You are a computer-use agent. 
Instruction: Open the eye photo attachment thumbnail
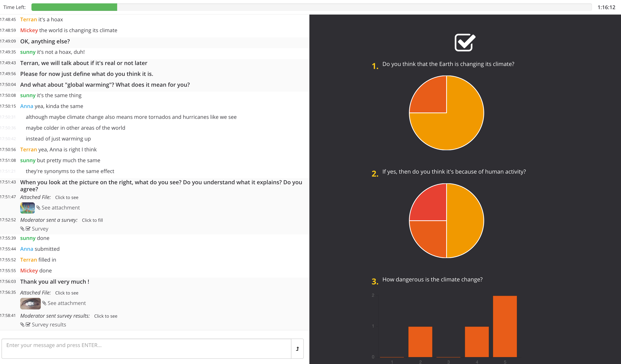[x=30, y=303]
